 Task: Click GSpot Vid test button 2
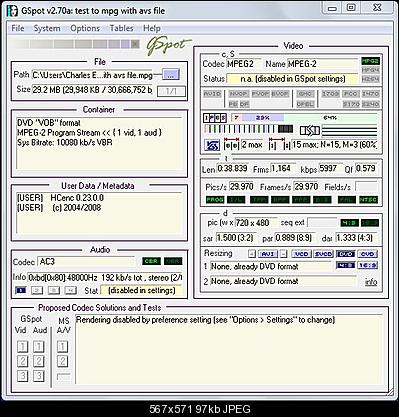click(x=22, y=361)
